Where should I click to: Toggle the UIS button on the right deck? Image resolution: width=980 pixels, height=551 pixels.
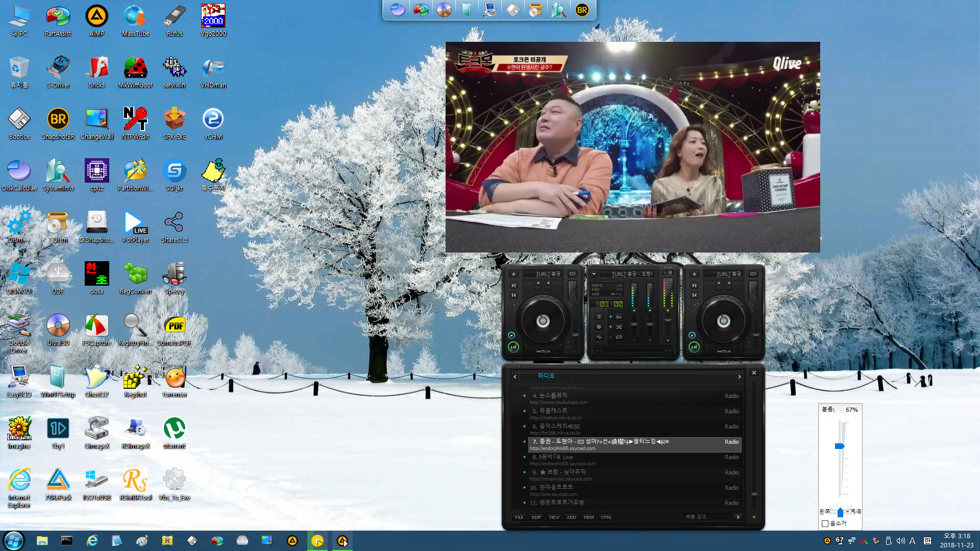(x=729, y=288)
